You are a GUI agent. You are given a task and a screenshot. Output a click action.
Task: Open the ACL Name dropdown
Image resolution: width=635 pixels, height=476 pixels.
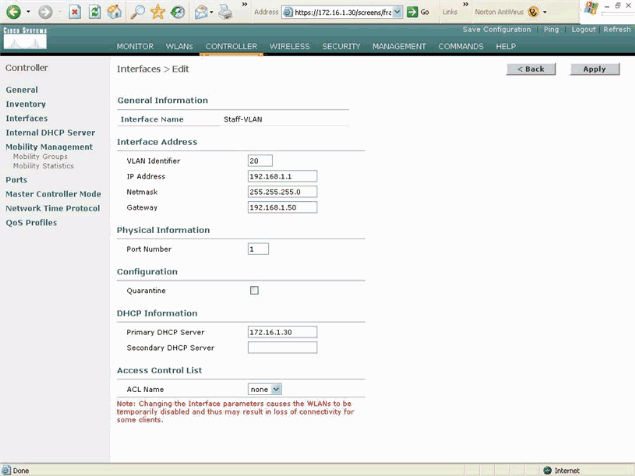265,389
